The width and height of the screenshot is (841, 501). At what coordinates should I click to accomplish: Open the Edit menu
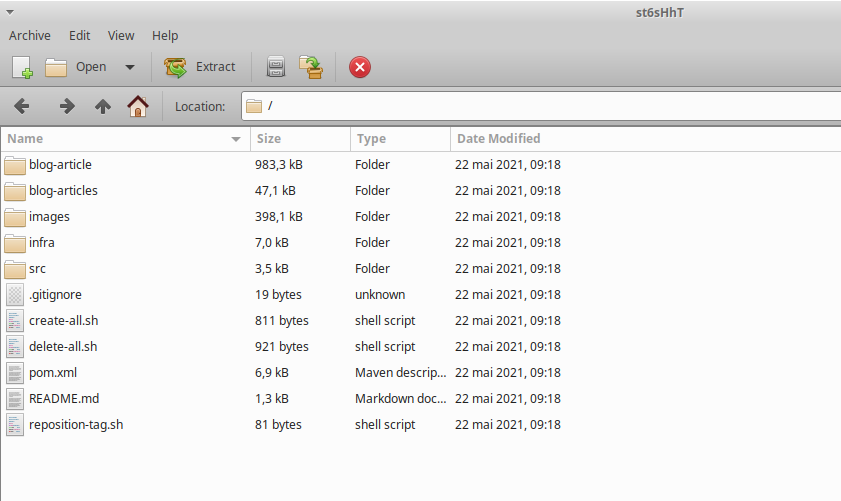[x=79, y=35]
